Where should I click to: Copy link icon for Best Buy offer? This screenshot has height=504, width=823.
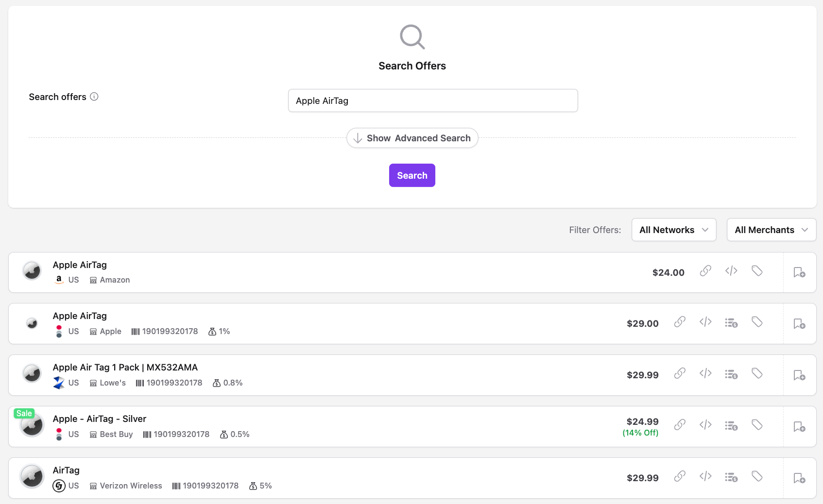pos(680,425)
